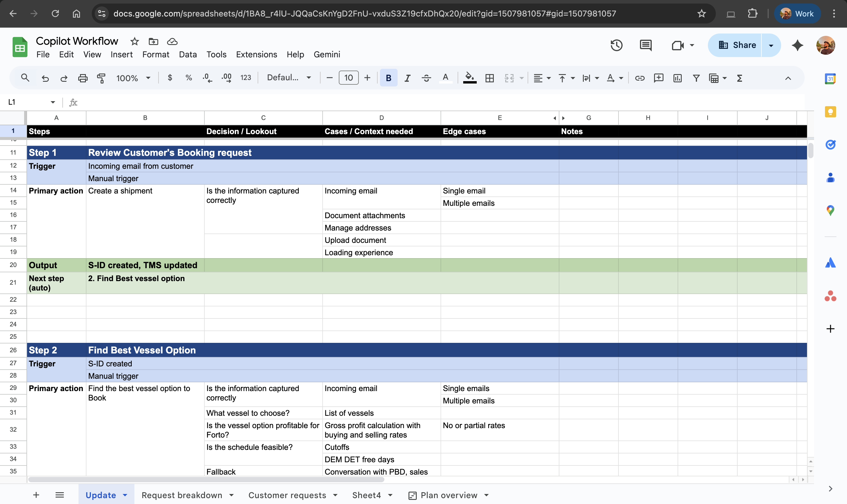The width and height of the screenshot is (847, 504).
Task: Switch to the Customer requests sheet tab
Action: click(x=287, y=495)
